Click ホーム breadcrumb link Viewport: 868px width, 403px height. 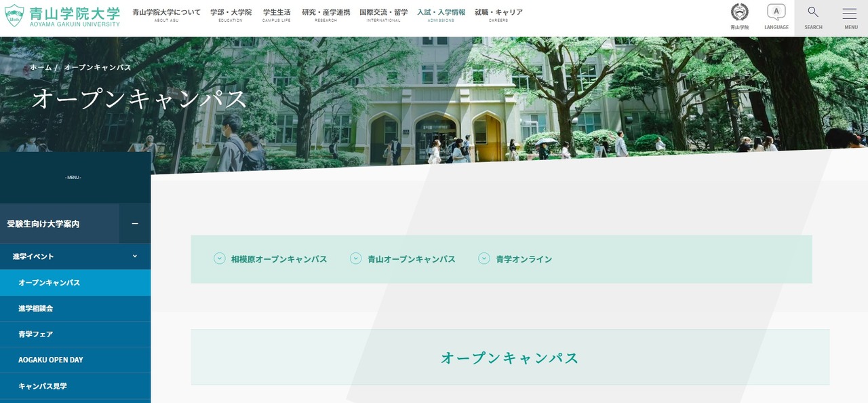(41, 68)
